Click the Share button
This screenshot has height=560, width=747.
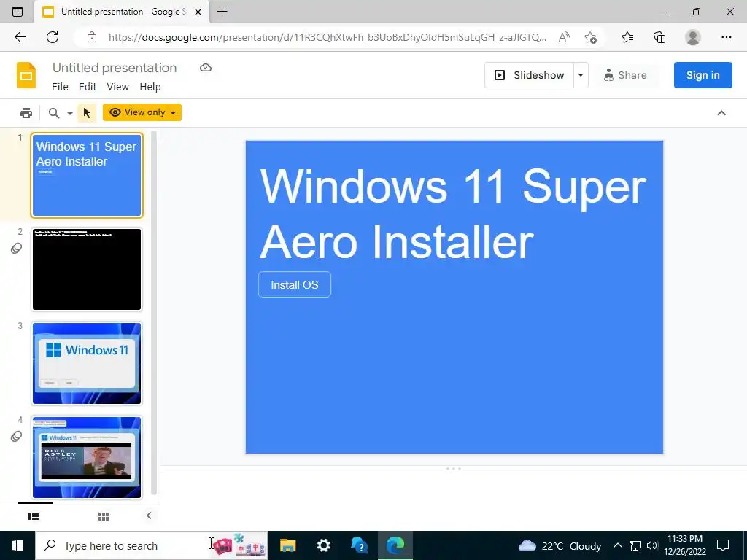click(625, 75)
